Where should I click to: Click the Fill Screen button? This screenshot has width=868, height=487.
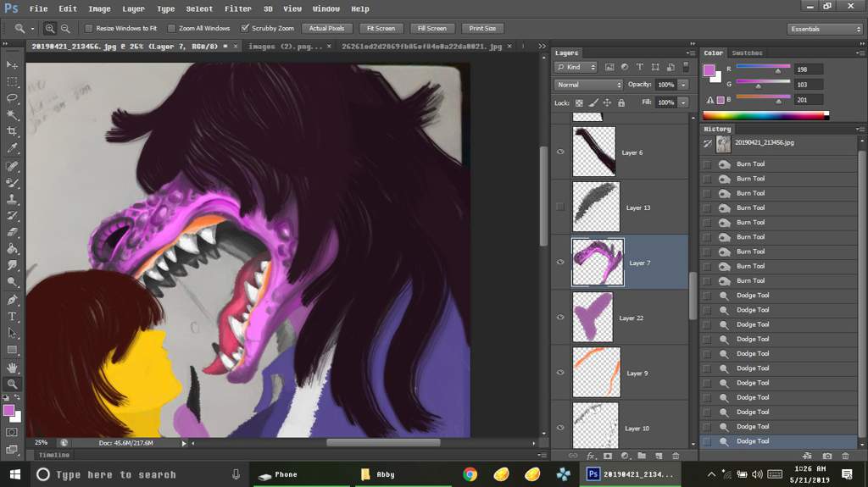431,28
